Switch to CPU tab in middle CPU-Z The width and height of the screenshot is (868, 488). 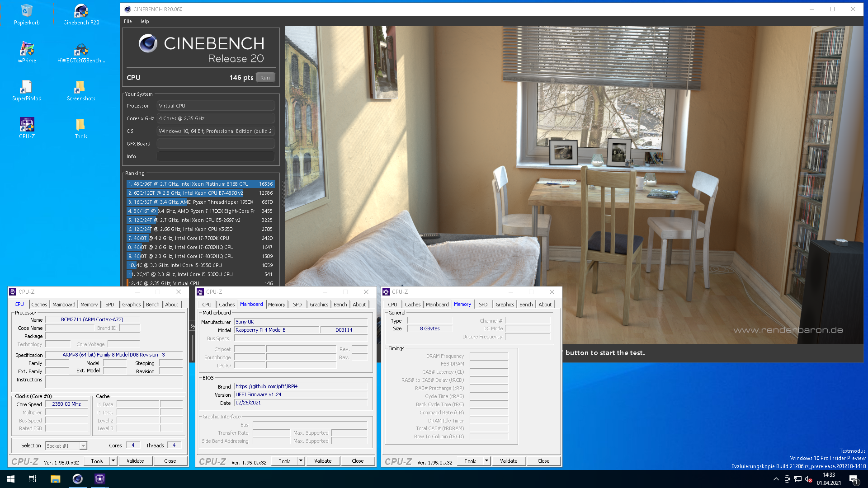[x=207, y=305]
